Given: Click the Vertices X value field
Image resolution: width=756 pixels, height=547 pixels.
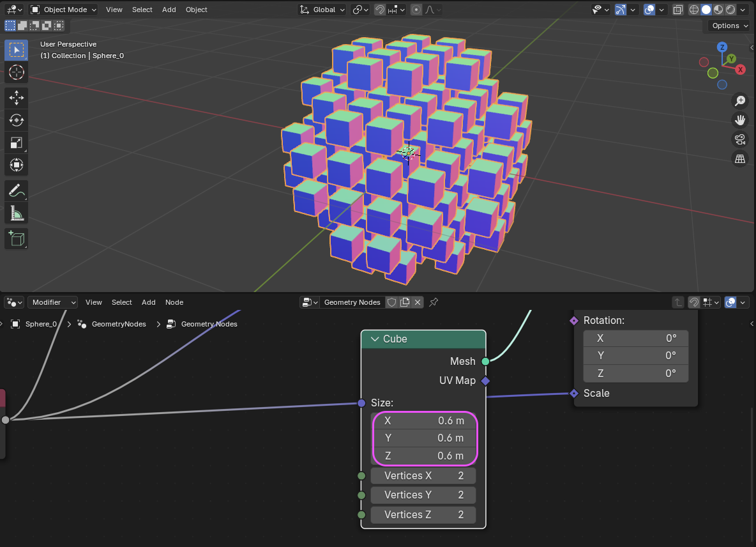Looking at the screenshot, I should 423,475.
